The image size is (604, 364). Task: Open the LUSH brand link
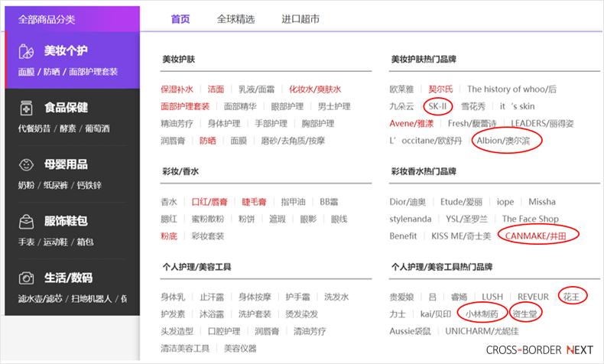click(492, 297)
